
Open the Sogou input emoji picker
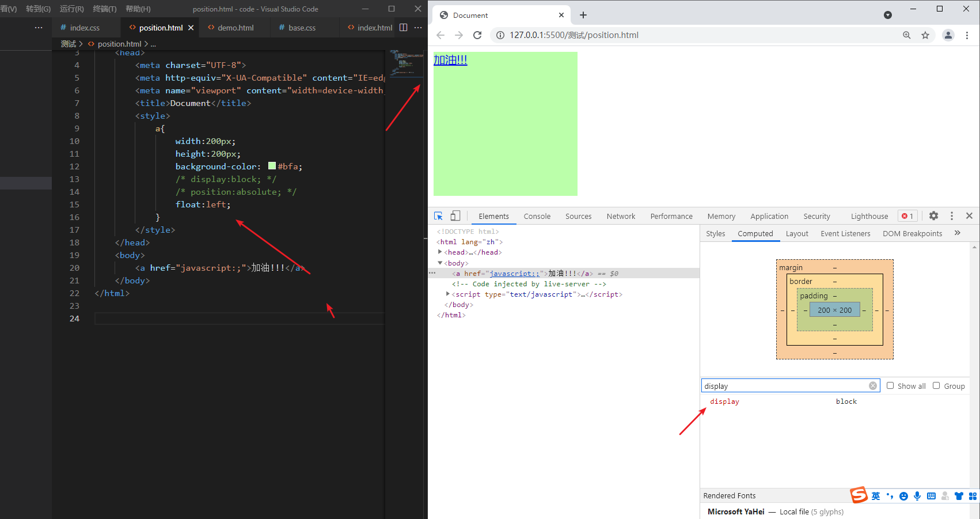(x=904, y=495)
